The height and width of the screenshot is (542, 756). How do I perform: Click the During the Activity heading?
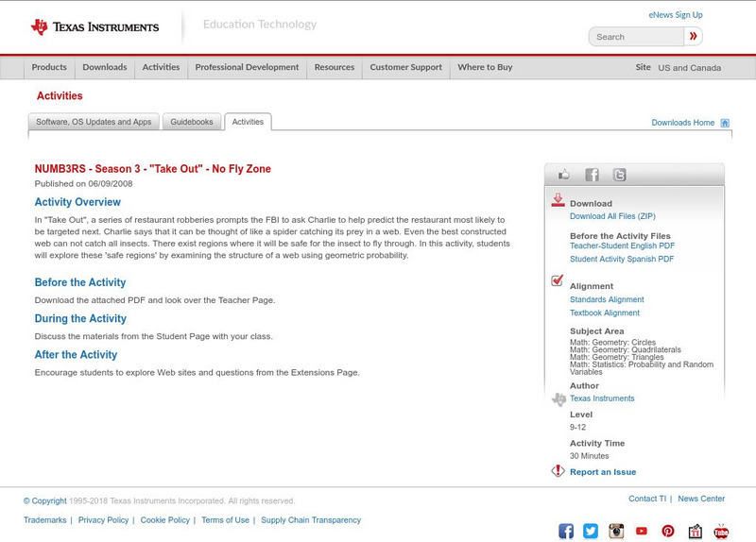80,318
